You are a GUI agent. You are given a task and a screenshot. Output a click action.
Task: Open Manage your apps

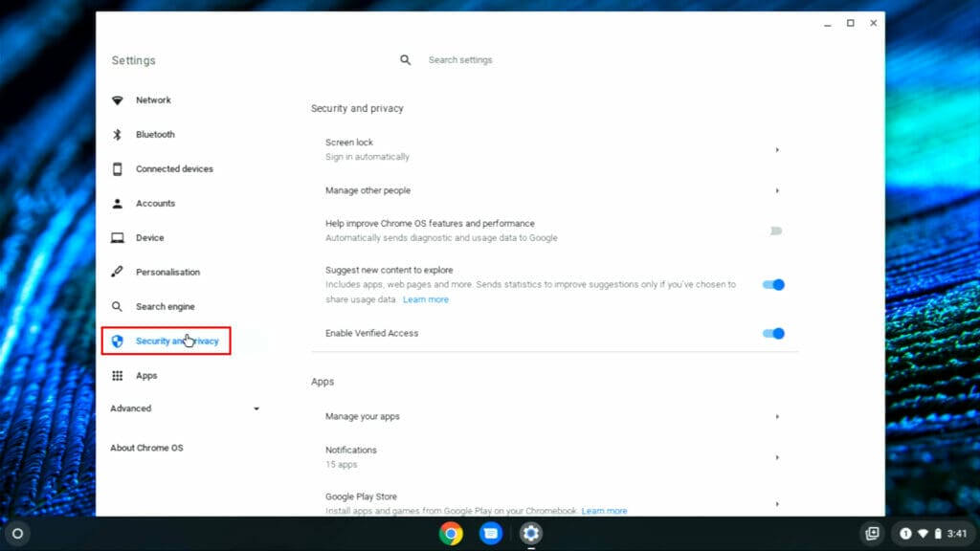[777, 417]
